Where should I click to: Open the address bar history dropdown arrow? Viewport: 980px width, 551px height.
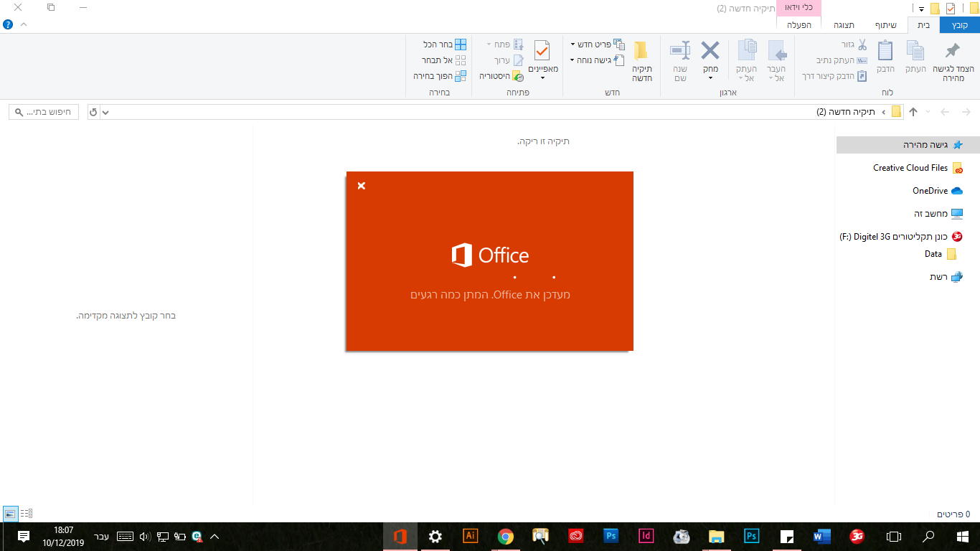pyautogui.click(x=106, y=113)
